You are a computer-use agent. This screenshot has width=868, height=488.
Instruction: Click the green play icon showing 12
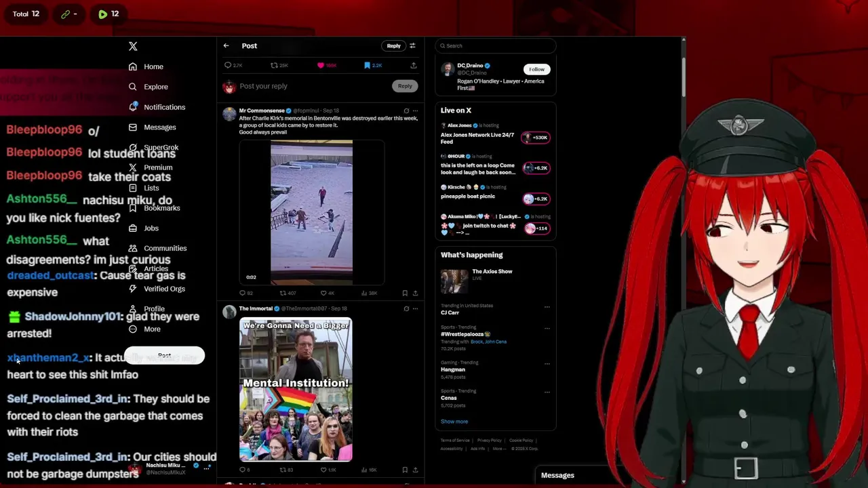coord(102,14)
